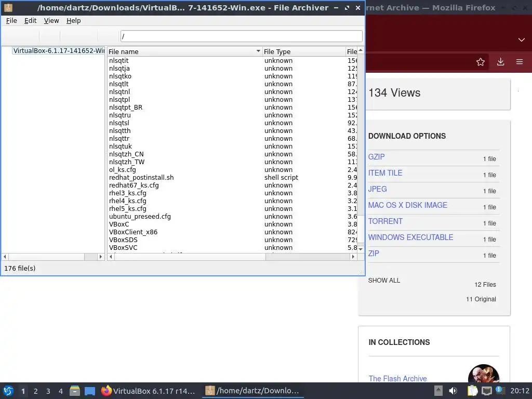Open the clipboard manager tray icon
This screenshot has width=532, height=399.
(472, 391)
